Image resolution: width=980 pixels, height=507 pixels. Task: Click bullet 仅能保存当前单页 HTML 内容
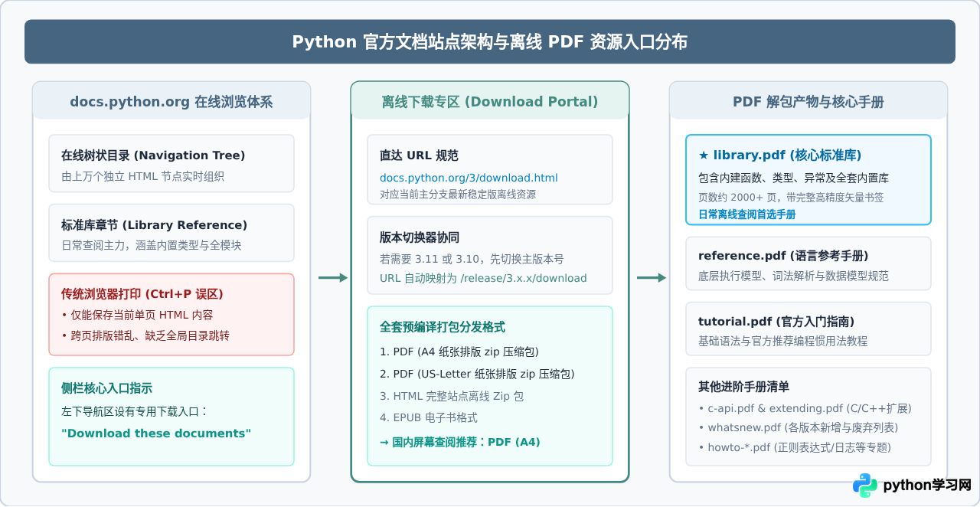(x=137, y=316)
